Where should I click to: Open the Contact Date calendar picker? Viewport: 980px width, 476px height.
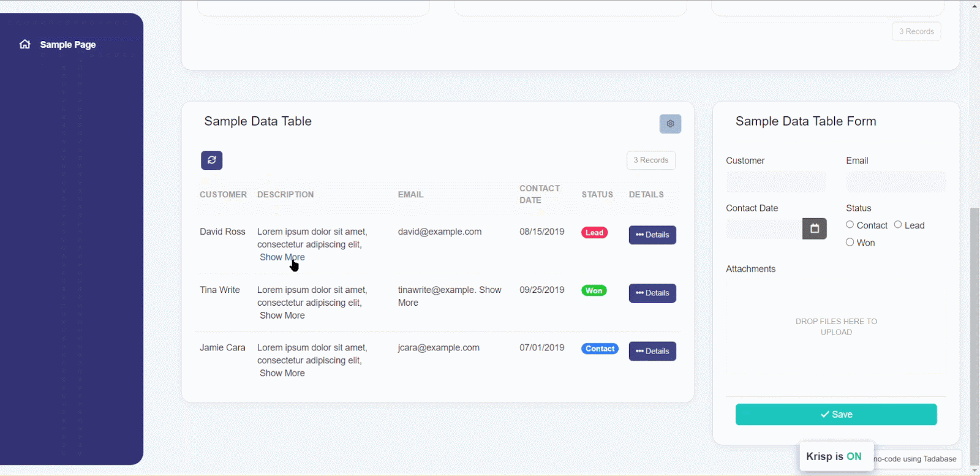pyautogui.click(x=815, y=229)
